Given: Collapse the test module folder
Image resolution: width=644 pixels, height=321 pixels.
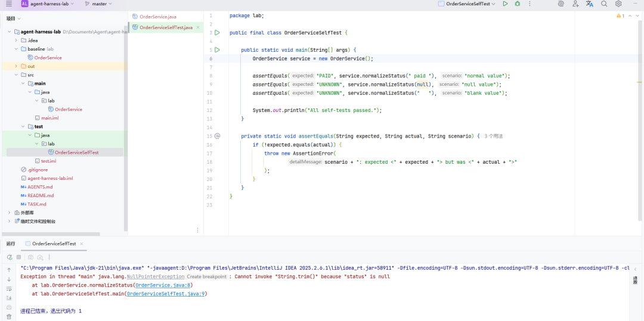Looking at the screenshot, I should (x=23, y=126).
